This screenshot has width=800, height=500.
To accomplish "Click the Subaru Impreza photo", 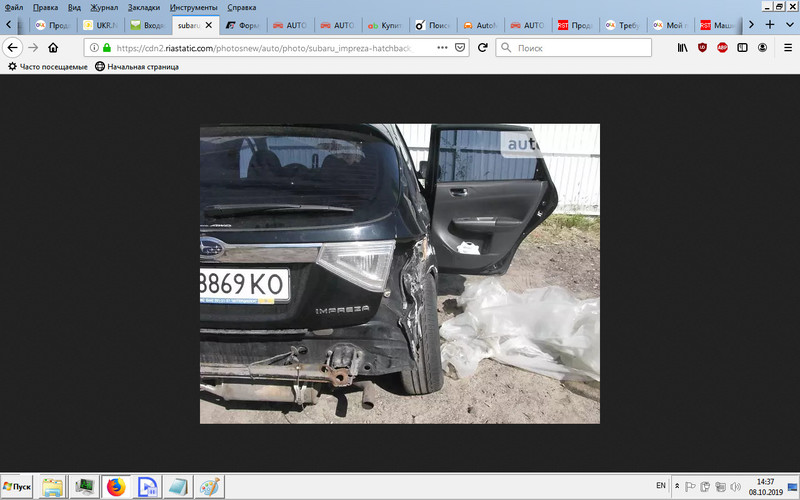I will click(x=399, y=273).
